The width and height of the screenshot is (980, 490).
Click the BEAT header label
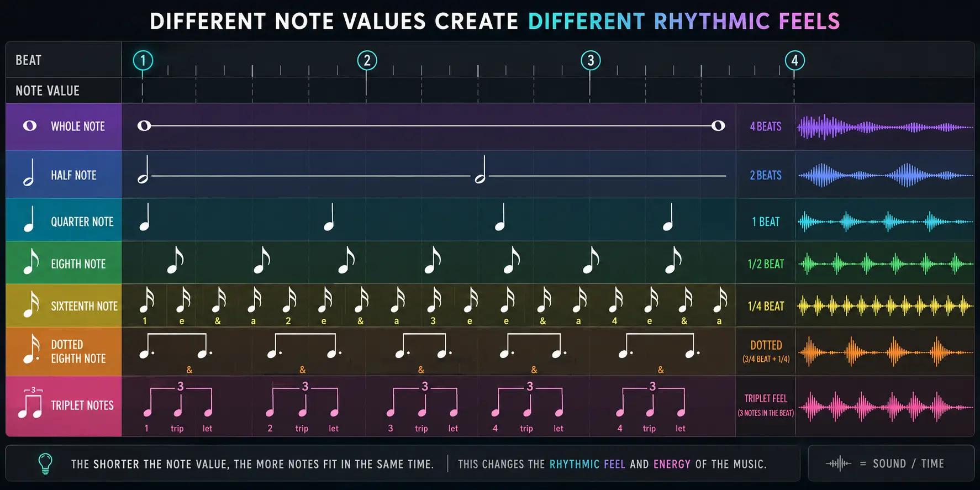pos(28,60)
